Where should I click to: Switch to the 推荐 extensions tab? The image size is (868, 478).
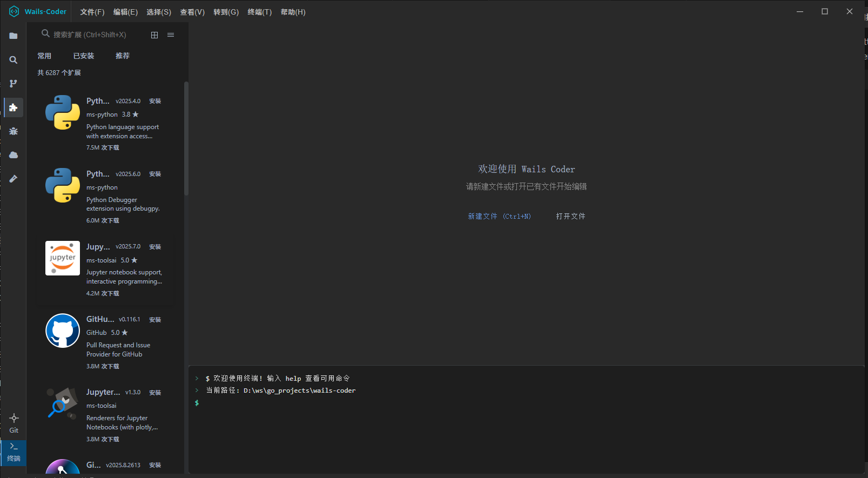click(x=123, y=56)
